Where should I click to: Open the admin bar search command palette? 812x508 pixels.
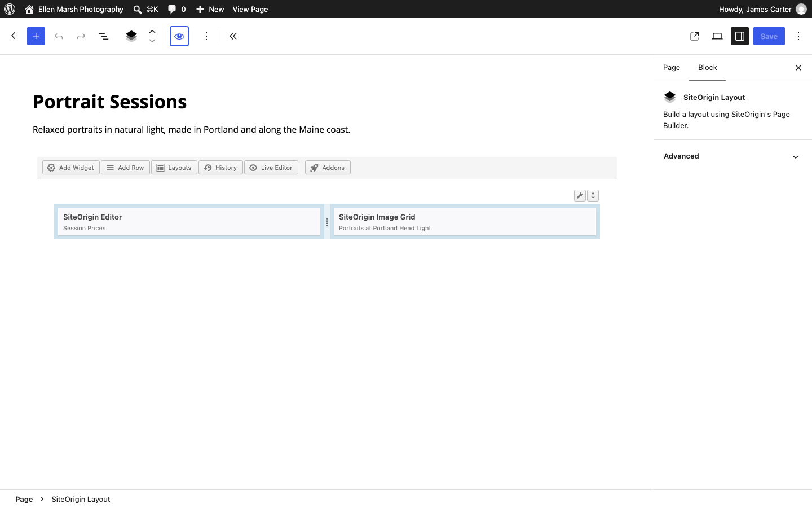145,9
